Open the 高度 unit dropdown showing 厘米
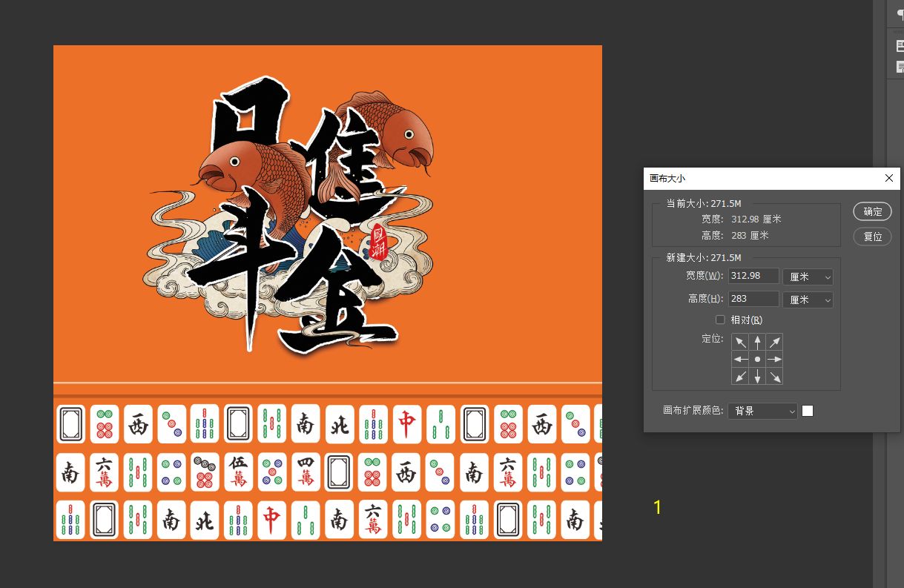This screenshot has width=904, height=588. (x=808, y=300)
